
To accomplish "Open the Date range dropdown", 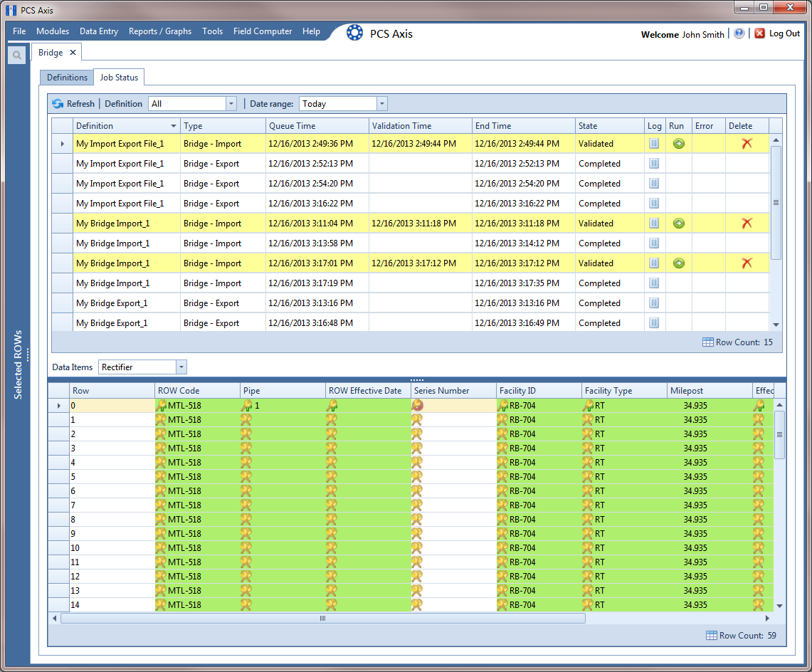I will [x=381, y=104].
